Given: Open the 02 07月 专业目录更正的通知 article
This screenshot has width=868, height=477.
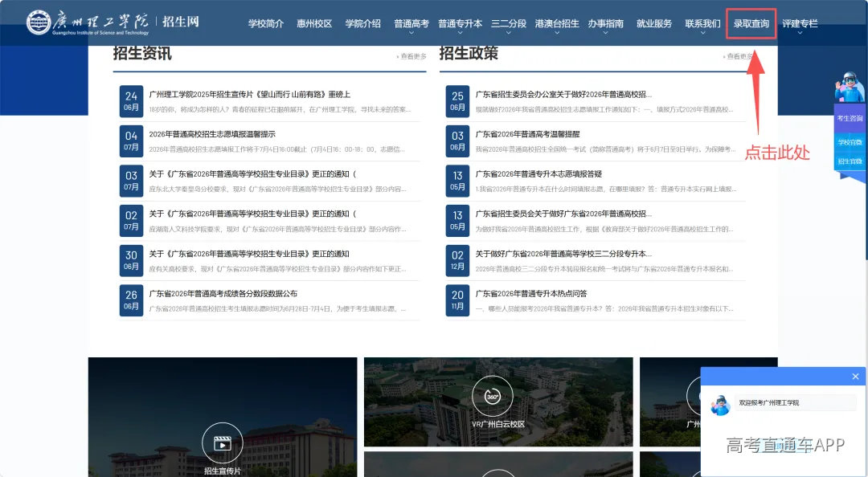Looking at the screenshot, I should tap(252, 214).
